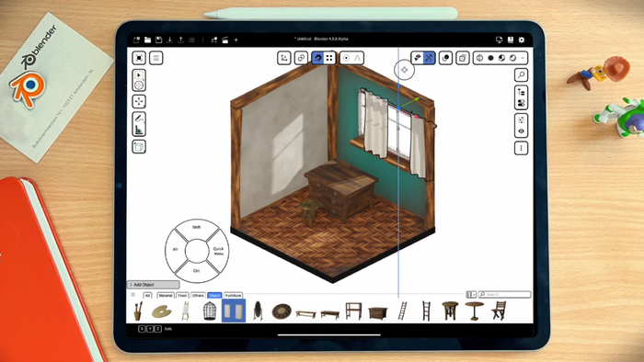This screenshot has width=644, height=362.
Task: Click the Render Image icon in top bar
Action: coord(214,40)
